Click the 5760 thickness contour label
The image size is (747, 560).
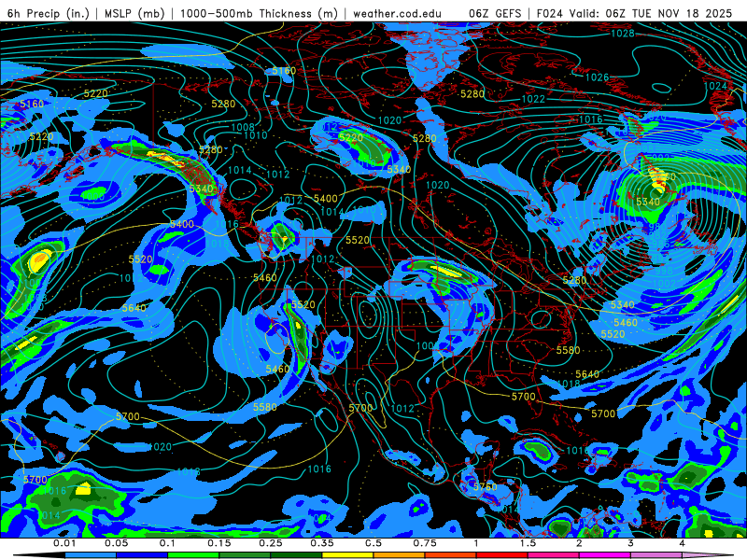[486, 486]
